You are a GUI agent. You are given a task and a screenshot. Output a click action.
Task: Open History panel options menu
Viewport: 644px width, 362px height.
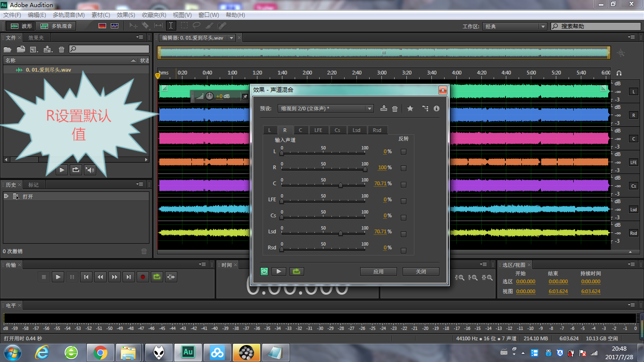tap(140, 184)
